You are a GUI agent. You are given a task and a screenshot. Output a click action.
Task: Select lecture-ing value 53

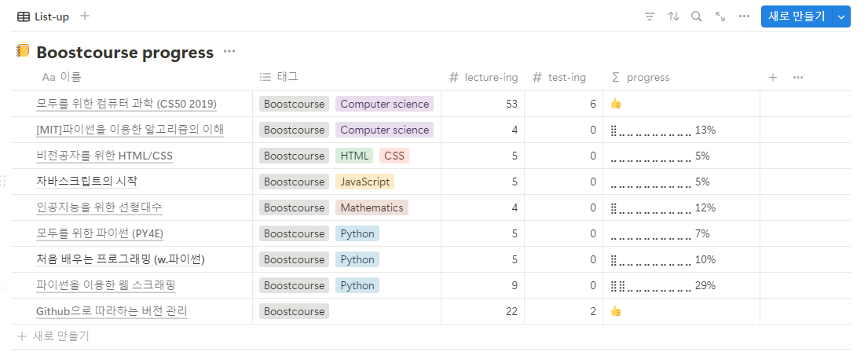[x=511, y=104]
